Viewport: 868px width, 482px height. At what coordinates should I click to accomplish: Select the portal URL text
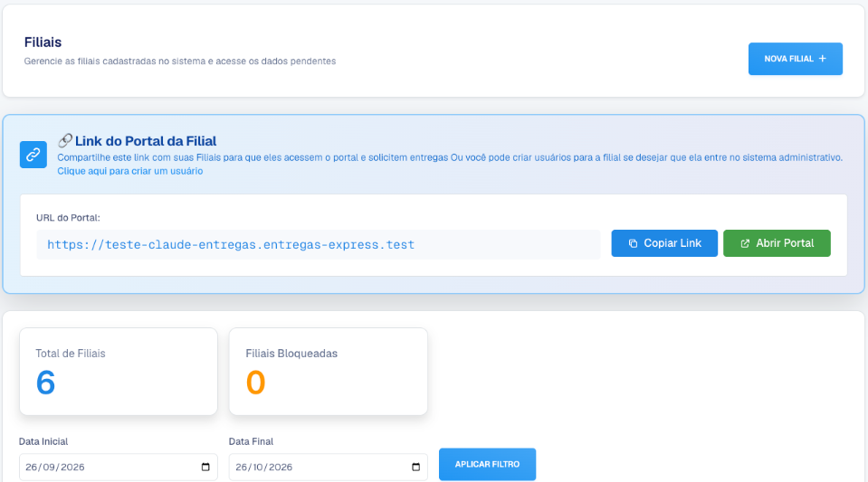[x=231, y=244]
